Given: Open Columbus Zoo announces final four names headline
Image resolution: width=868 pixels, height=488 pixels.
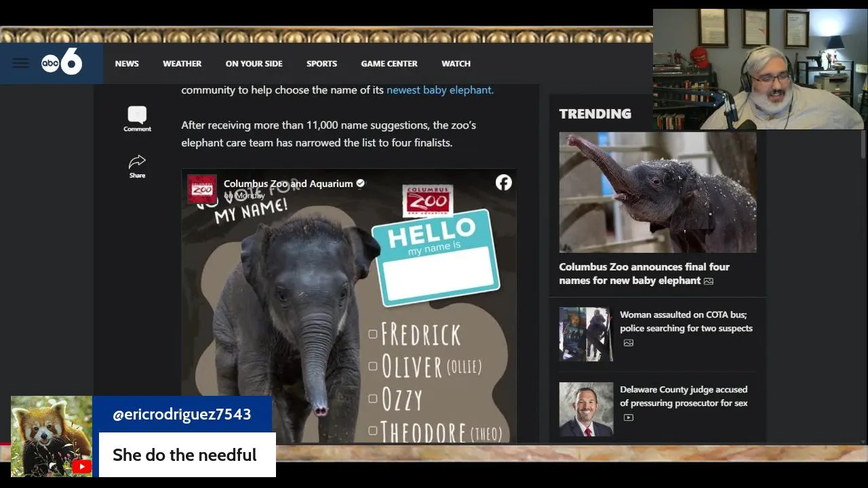Looking at the screenshot, I should pyautogui.click(x=644, y=274).
